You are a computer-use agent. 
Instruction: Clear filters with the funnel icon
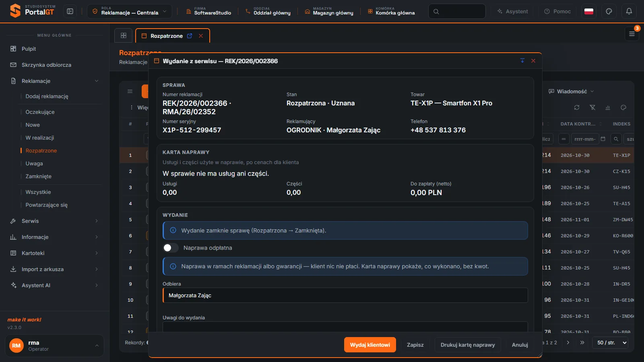coord(592,107)
